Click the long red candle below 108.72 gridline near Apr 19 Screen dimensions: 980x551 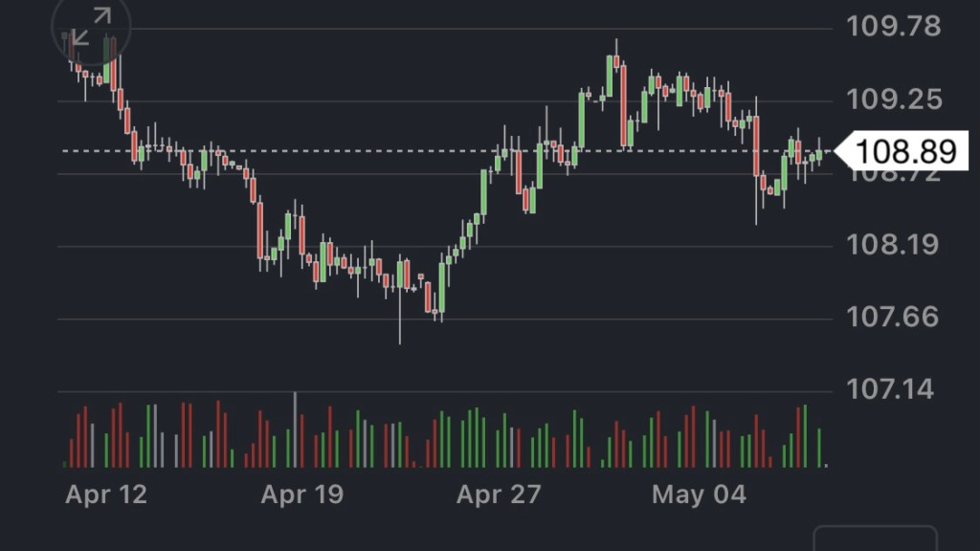(x=260, y=230)
